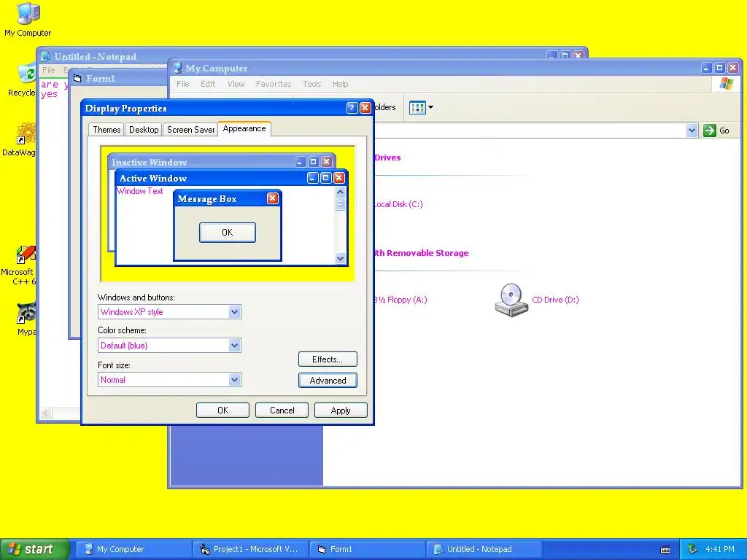Screen dimensions: 747x560
Task: Click the Effects... button
Action: point(328,359)
